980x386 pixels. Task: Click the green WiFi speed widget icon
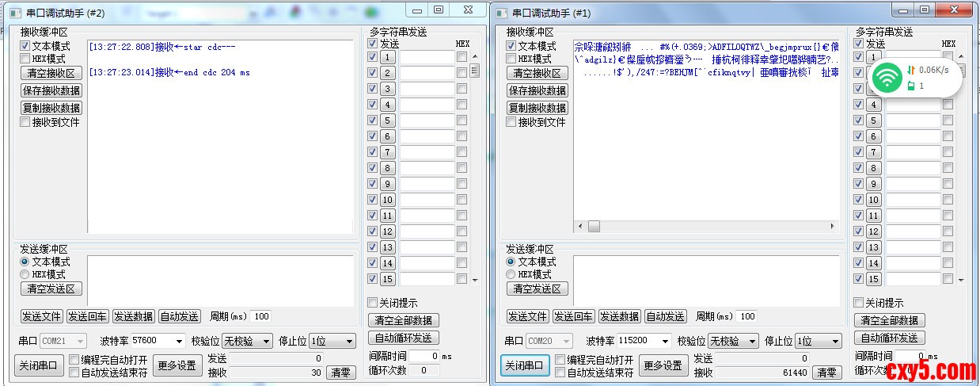click(889, 78)
